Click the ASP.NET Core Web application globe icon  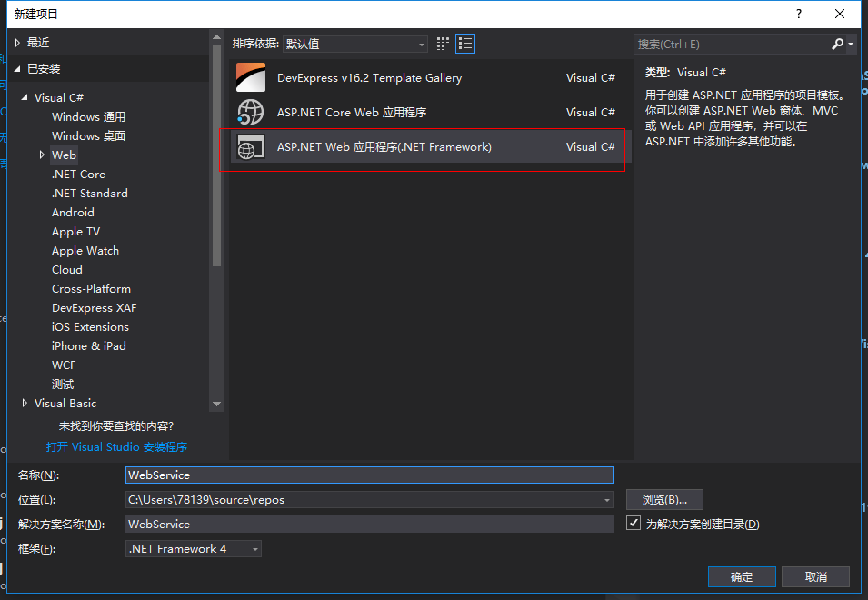tap(251, 113)
